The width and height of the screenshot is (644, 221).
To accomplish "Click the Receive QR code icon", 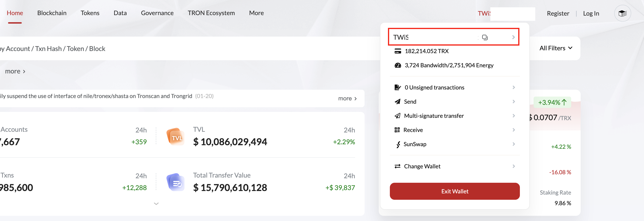I will [x=397, y=130].
